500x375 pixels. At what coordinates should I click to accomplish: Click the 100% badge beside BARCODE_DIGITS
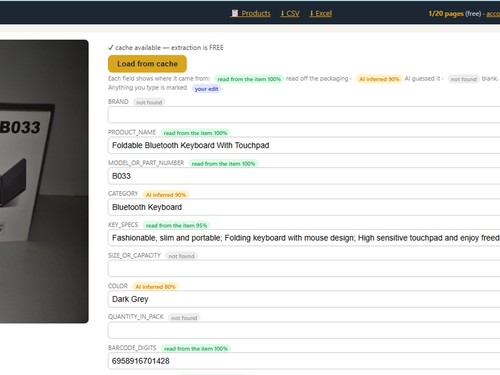pos(196,349)
